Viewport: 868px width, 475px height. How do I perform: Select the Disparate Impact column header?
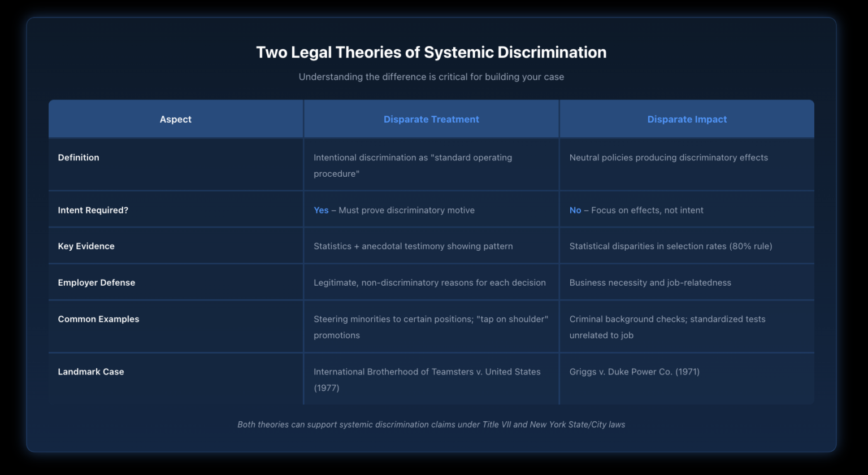tap(687, 119)
